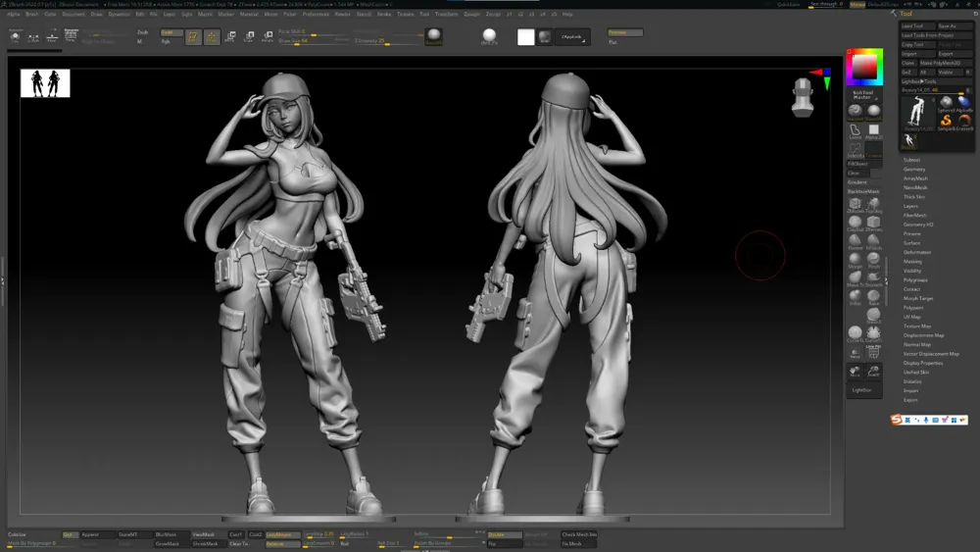Select the Rotate transform button

268,37
